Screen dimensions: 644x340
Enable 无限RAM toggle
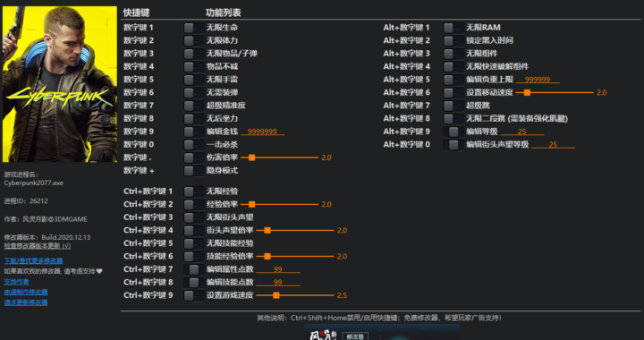coord(453,28)
